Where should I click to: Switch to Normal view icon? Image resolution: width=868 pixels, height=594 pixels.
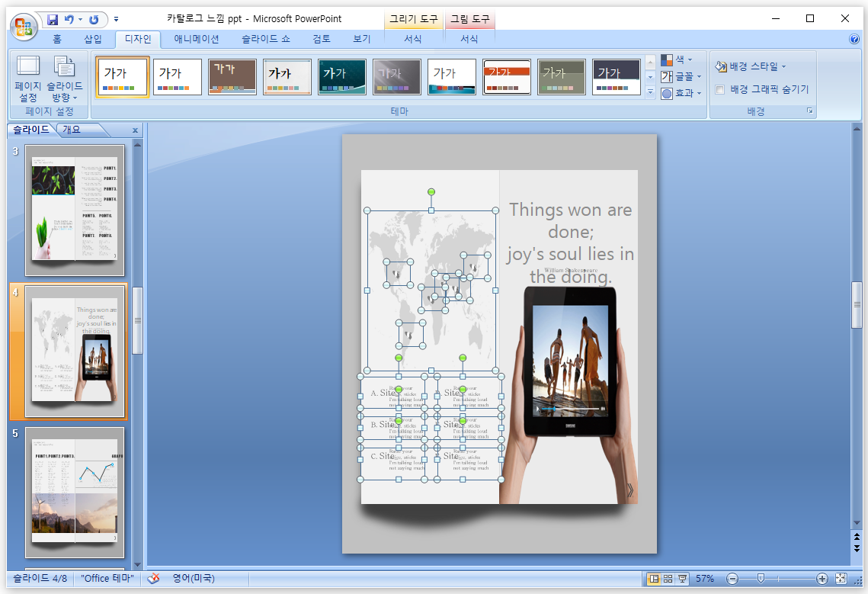pos(655,579)
